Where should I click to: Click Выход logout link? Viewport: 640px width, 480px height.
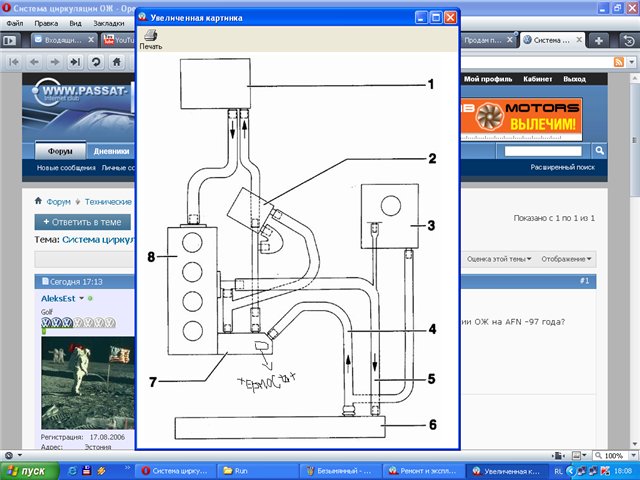click(574, 79)
